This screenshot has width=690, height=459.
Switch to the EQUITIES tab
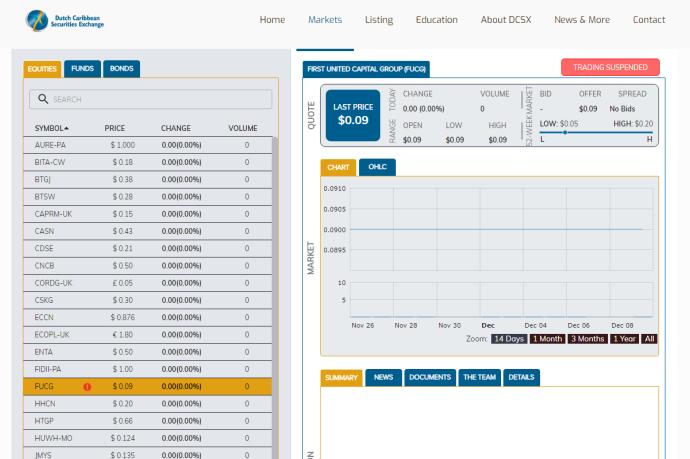42,69
